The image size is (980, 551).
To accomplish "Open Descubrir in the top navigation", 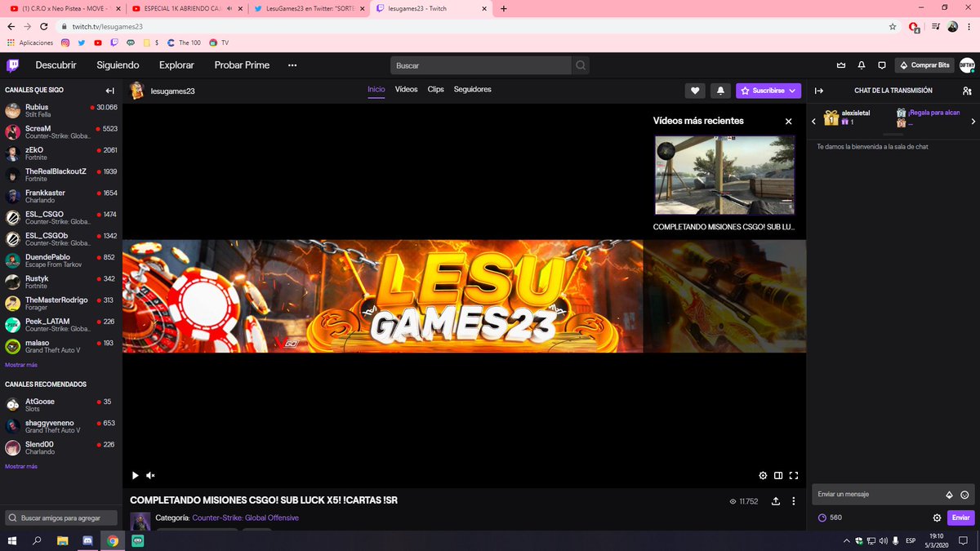I will click(56, 65).
